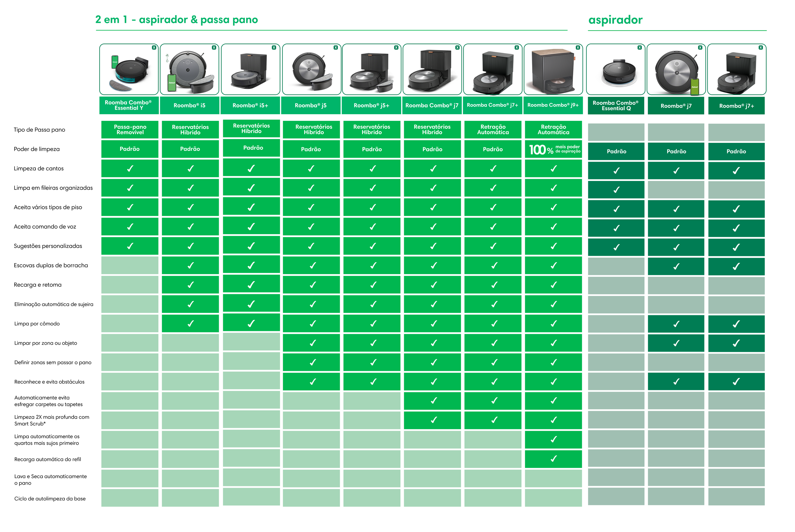Close the Roomba j5 product card
The image size is (795, 532).
point(335,47)
